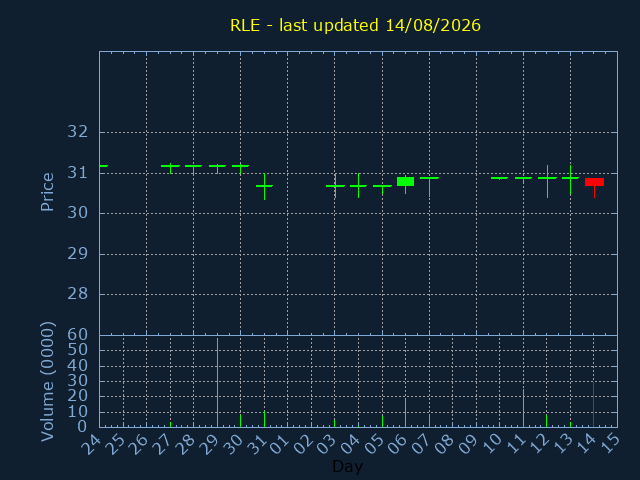Viewport: 640px width, 480px height.
Task: Click the 28 price tick label
Action: 78,293
